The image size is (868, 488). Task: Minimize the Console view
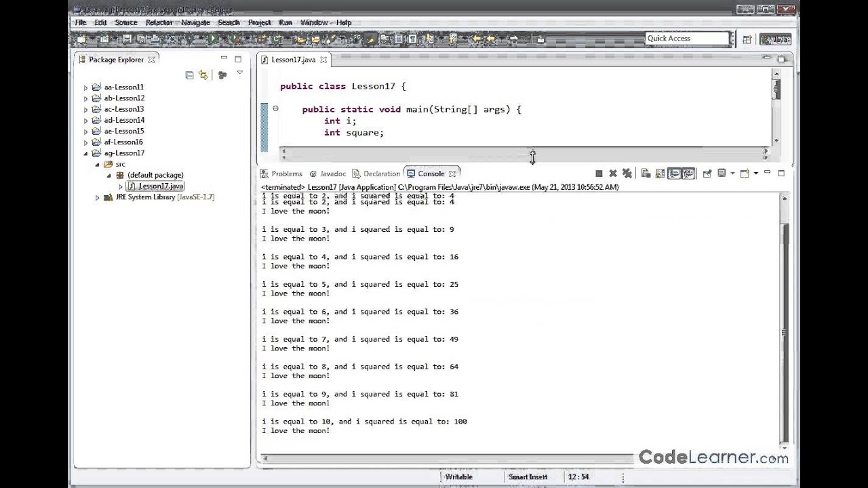[767, 173]
